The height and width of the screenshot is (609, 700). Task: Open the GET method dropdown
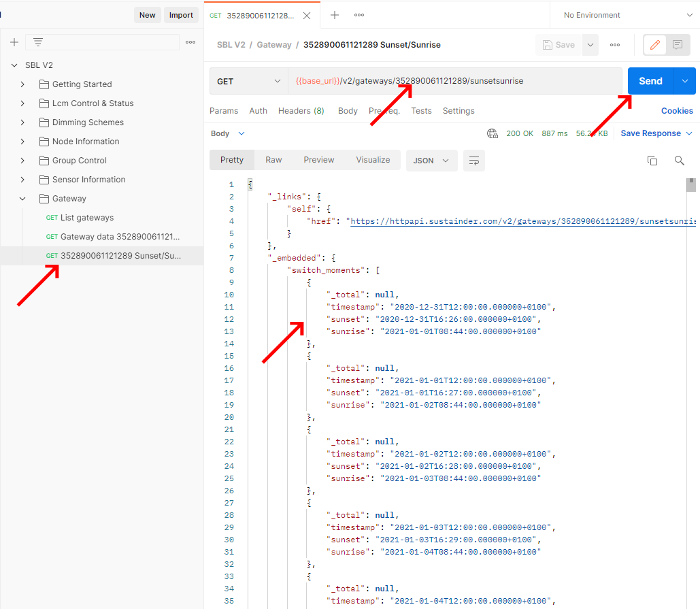pyautogui.click(x=248, y=81)
